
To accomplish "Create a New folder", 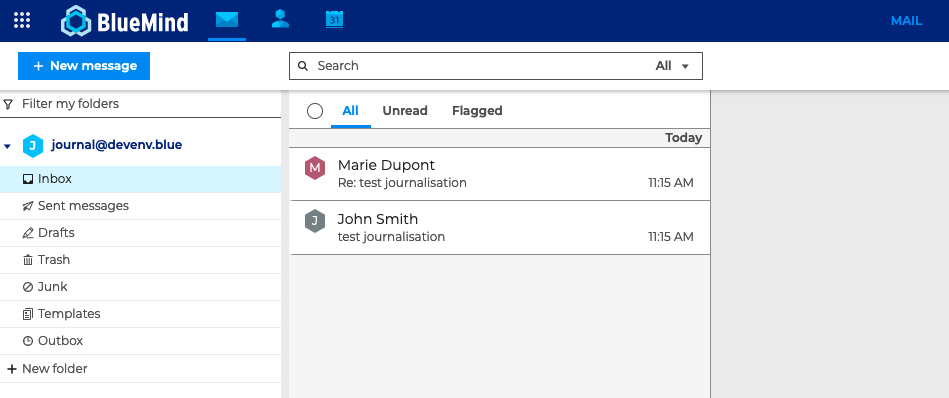I will tap(47, 369).
